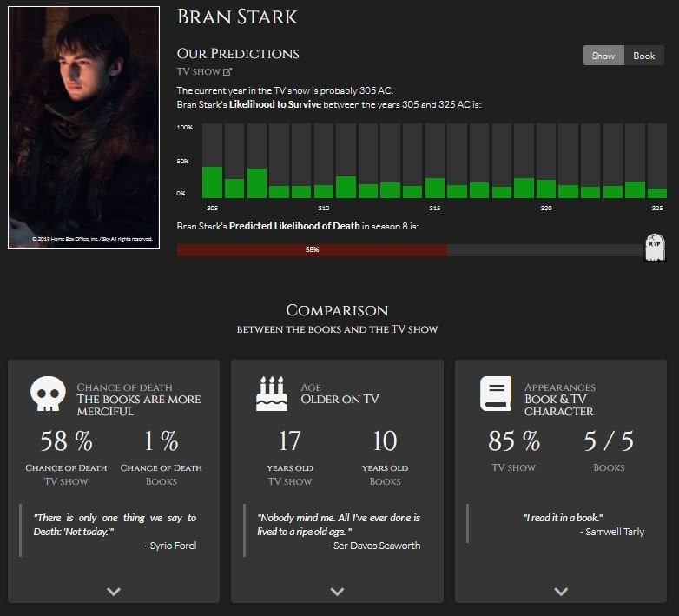This screenshot has height=616, width=679.
Task: Click the '10' years old value
Action: tap(385, 441)
